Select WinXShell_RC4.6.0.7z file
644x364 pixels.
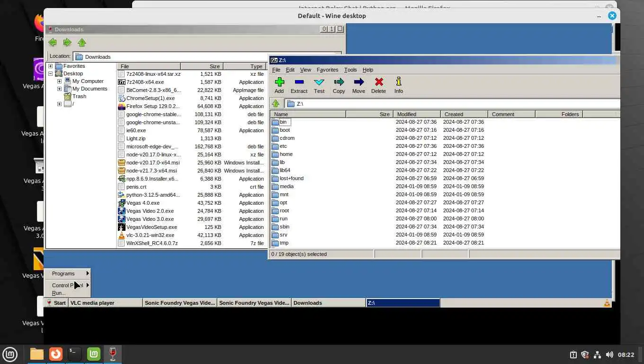coord(152,243)
